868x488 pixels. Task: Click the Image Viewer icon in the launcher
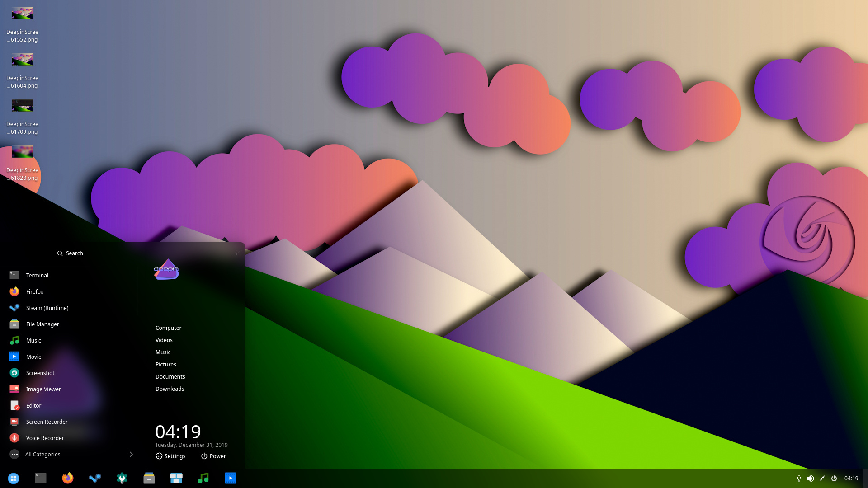pos(14,389)
